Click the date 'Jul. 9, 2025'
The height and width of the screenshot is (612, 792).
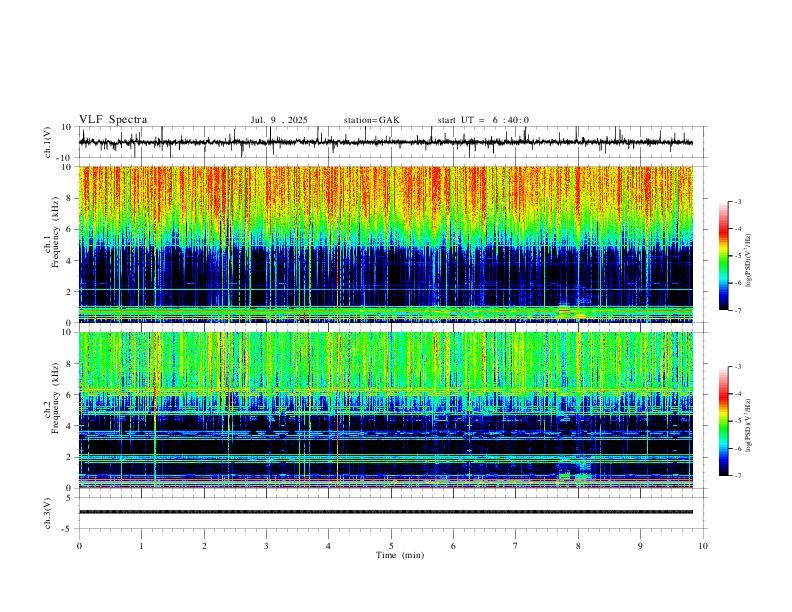[279, 120]
